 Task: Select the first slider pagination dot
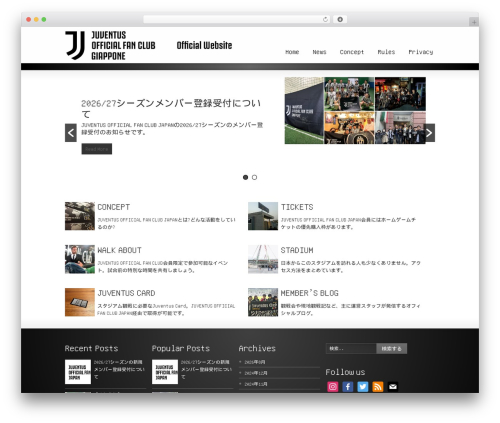click(245, 177)
